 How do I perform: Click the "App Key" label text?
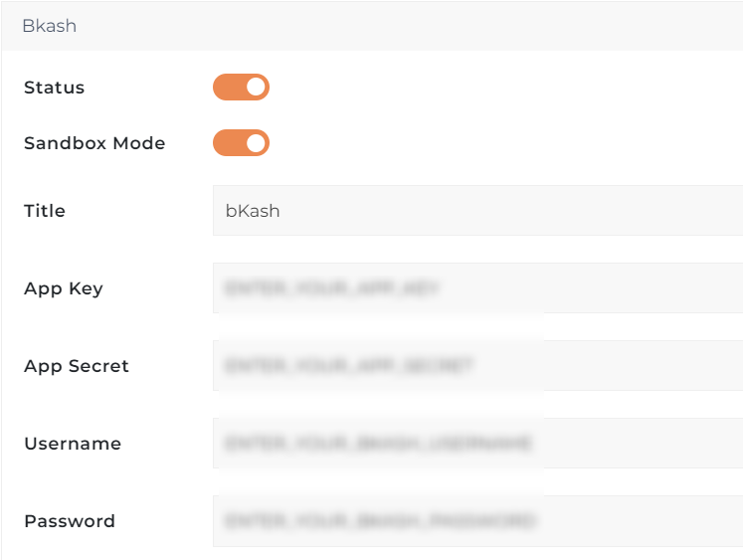pyautogui.click(x=64, y=288)
